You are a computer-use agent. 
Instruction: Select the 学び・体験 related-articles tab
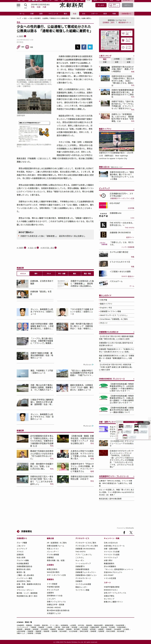tap(62, 273)
